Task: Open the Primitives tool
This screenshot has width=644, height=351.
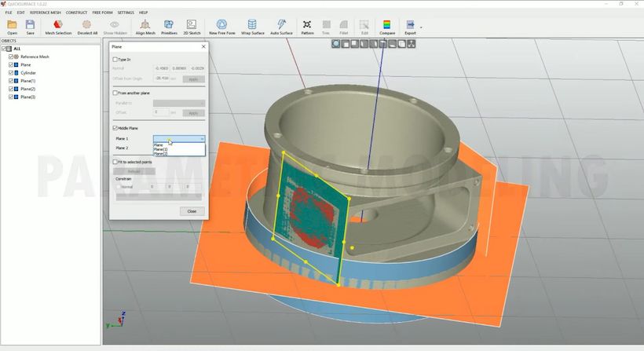Action: [169, 27]
